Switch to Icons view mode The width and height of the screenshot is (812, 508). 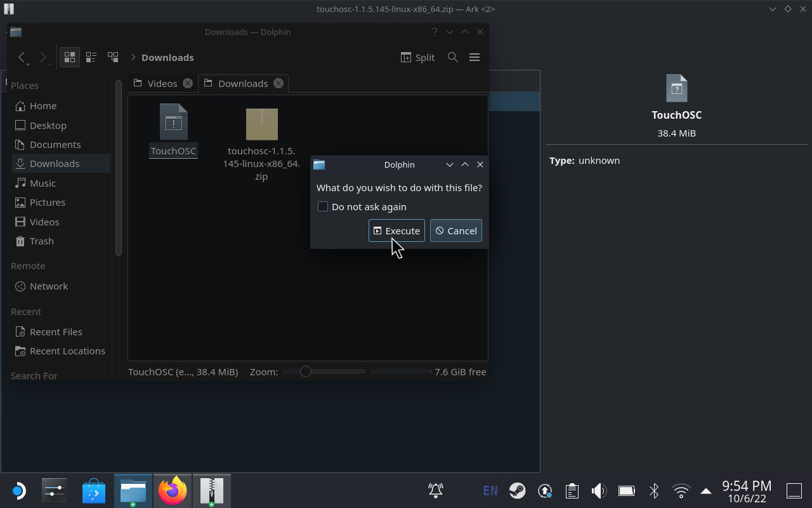click(70, 57)
